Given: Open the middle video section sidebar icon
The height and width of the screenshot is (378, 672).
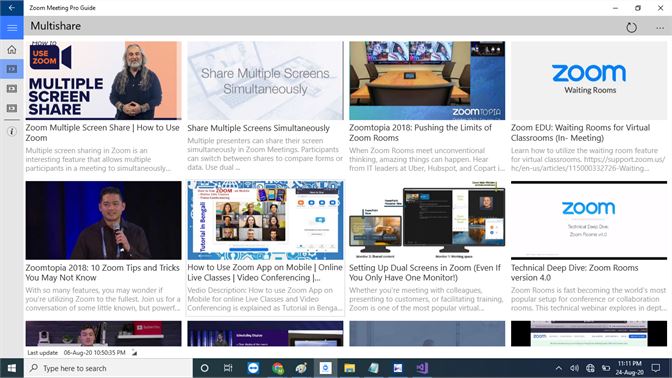Looking at the screenshot, I should tap(12, 89).
